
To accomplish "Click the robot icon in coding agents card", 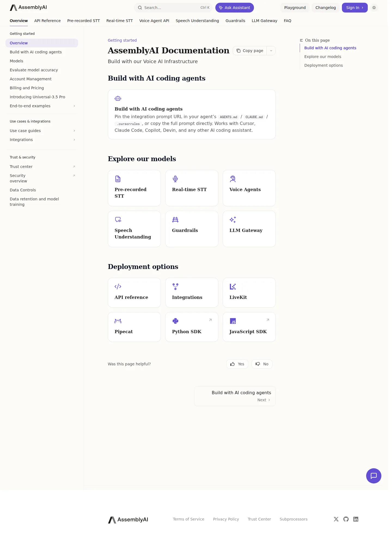I will pyautogui.click(x=118, y=98).
